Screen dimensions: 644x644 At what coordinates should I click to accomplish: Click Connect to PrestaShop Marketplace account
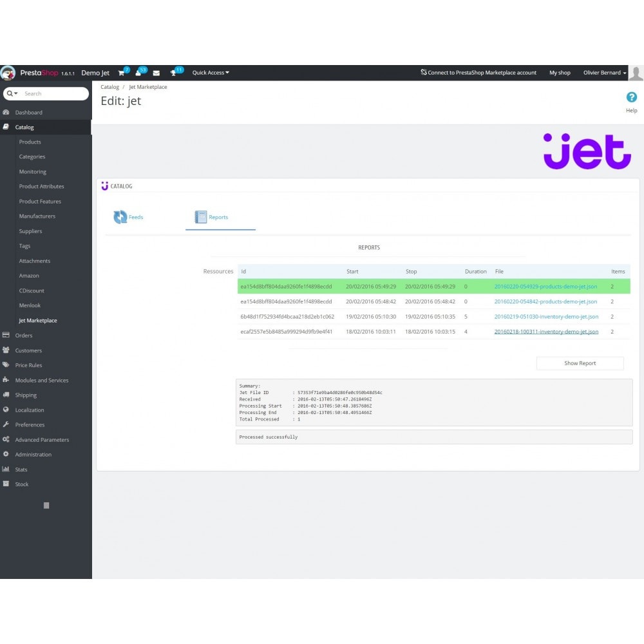[478, 73]
